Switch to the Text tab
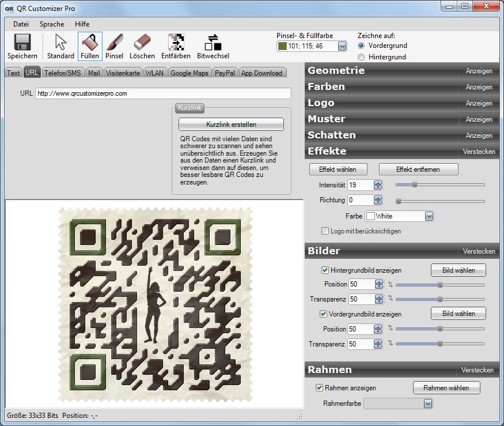Image resolution: width=504 pixels, height=426 pixels. point(13,73)
